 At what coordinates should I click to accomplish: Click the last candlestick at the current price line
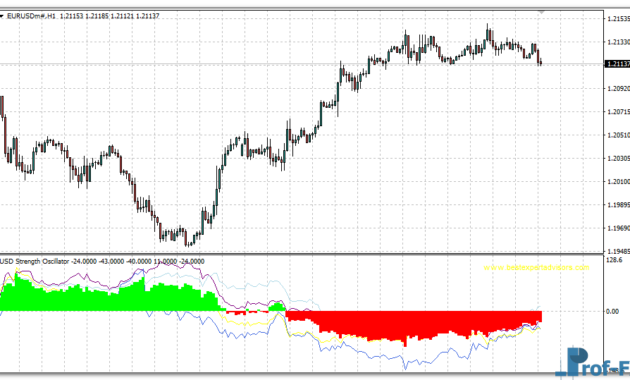click(x=541, y=62)
